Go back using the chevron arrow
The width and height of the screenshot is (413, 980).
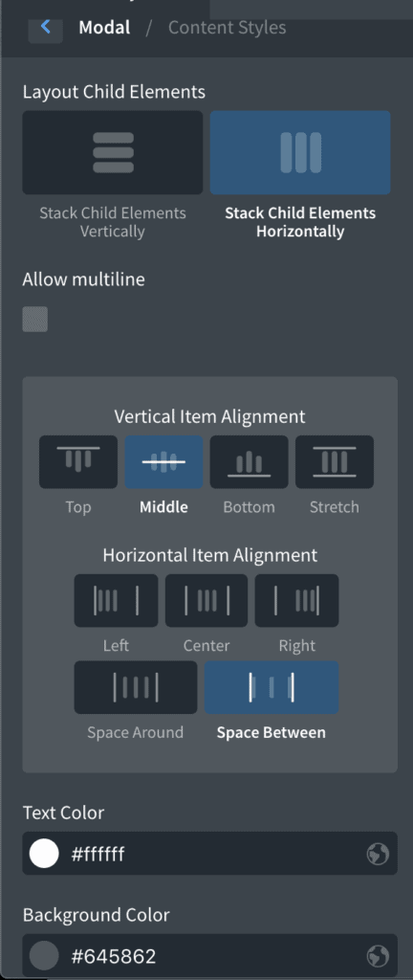click(45, 27)
